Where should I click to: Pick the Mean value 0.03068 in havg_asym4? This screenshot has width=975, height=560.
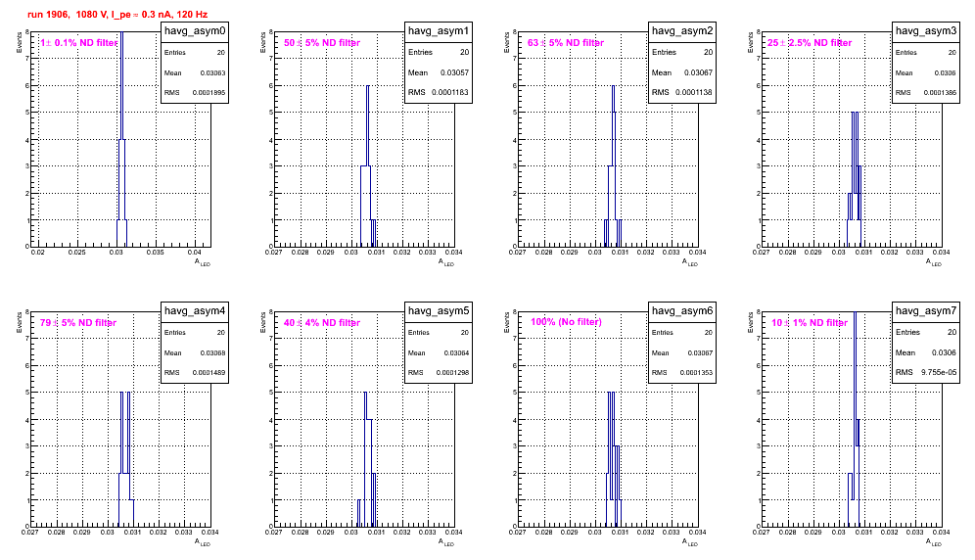tap(212, 352)
